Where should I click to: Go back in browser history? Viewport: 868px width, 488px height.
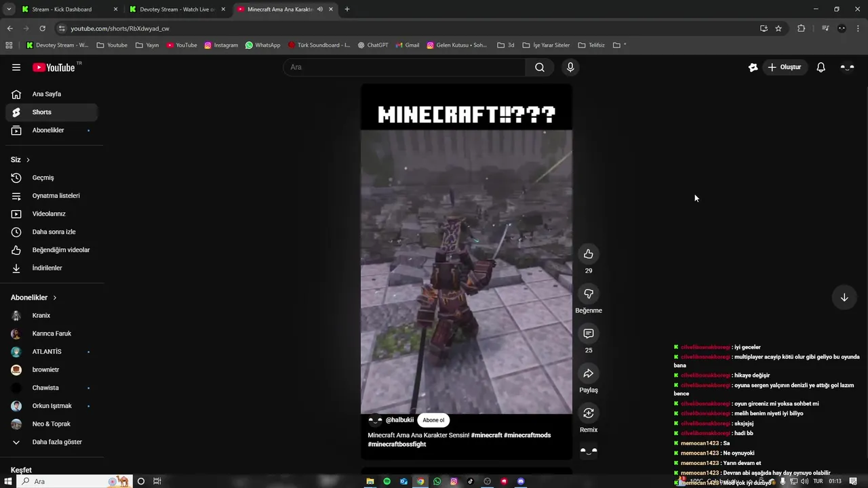9,28
